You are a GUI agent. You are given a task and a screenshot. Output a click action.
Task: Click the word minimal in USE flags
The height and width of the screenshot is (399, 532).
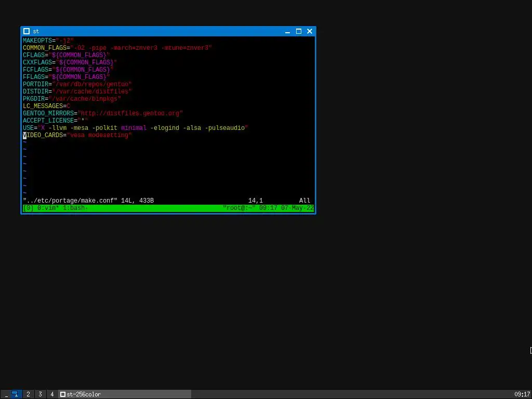[134, 128]
